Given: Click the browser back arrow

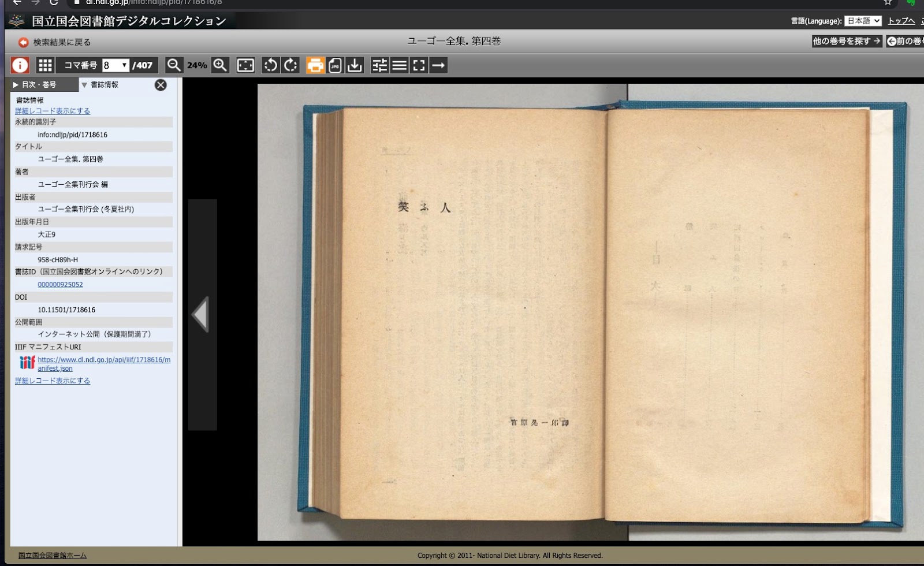Looking at the screenshot, I should 17,2.
